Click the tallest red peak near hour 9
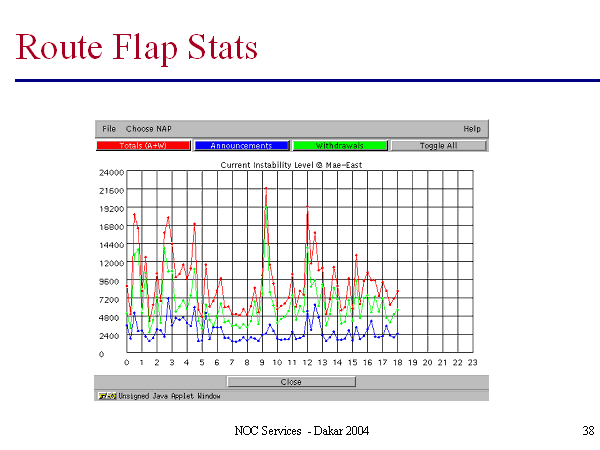This screenshot has height=450, width=600. 266,188
